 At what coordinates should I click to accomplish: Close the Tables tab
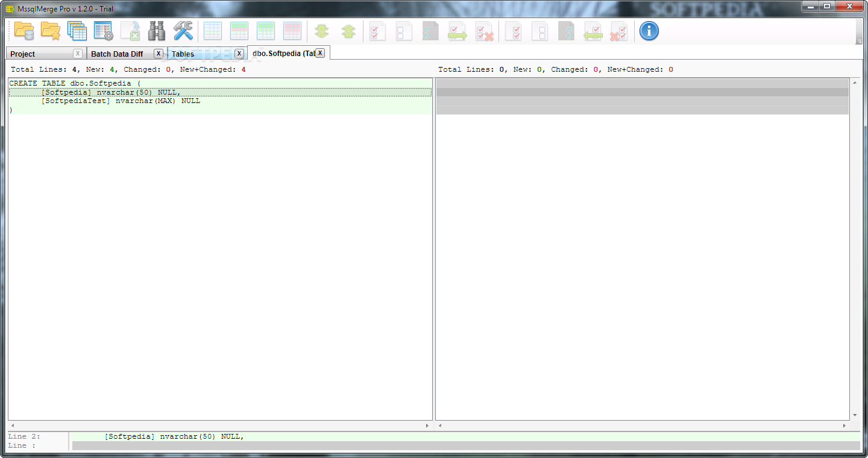click(239, 54)
